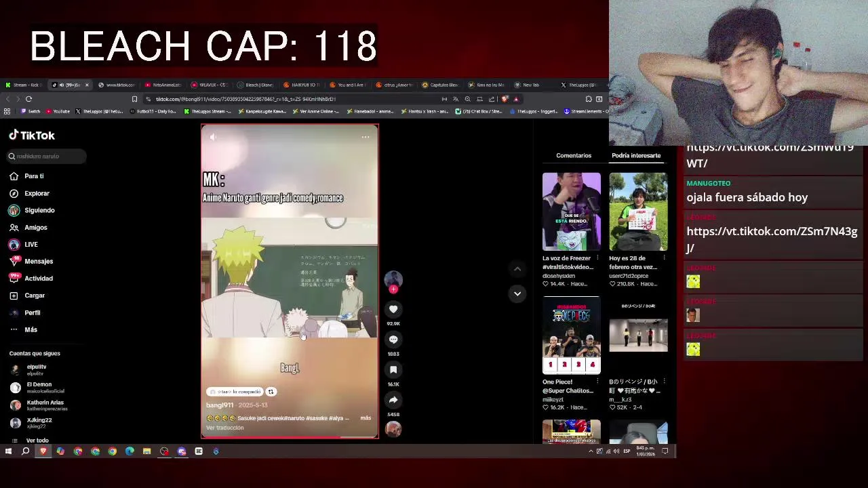Open comments with the speech bubble icon
This screenshot has height=488, width=868.
pos(393,340)
